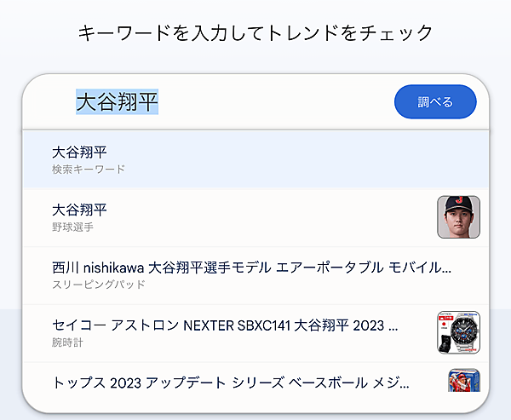Screen dimensions: 511x420
Task: Click empty space in the search field
Action: [273, 102]
